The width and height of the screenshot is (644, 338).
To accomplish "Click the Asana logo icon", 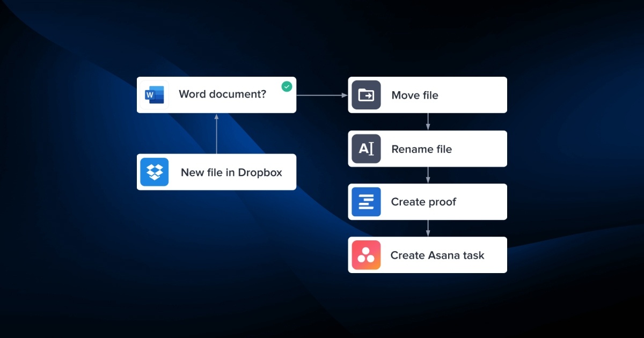I will (x=366, y=255).
